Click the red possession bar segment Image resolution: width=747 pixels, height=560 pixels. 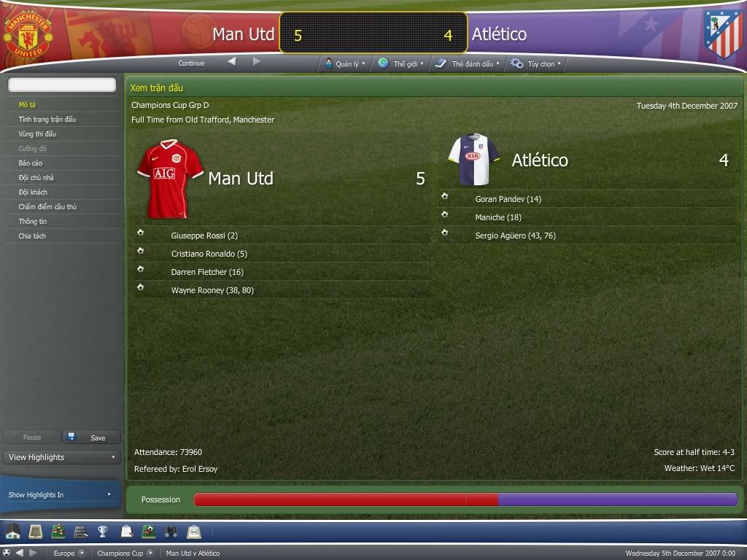(x=346, y=499)
